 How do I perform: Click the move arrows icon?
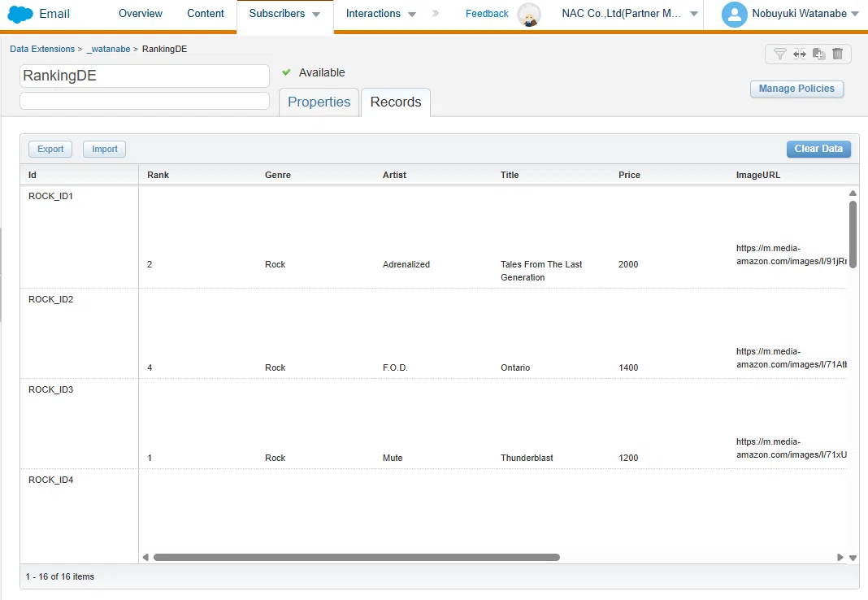pyautogui.click(x=800, y=54)
